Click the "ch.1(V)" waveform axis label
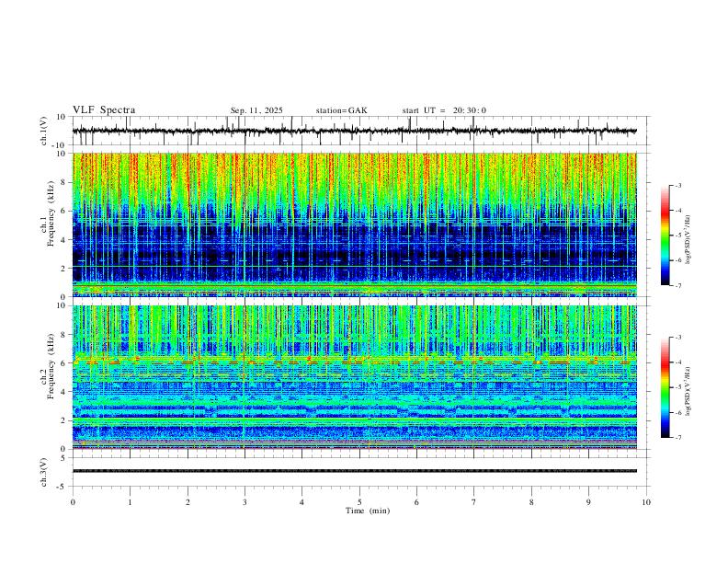The width and height of the screenshot is (728, 563). [44, 131]
